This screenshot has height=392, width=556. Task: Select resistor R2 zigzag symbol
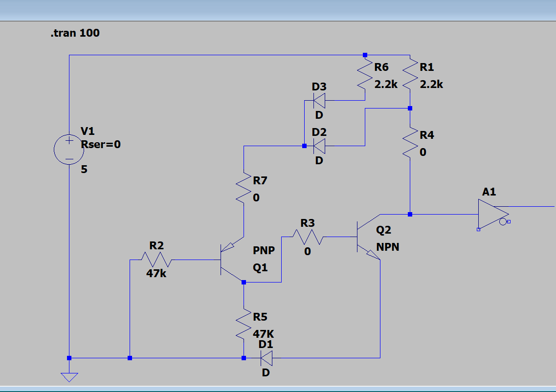point(156,260)
